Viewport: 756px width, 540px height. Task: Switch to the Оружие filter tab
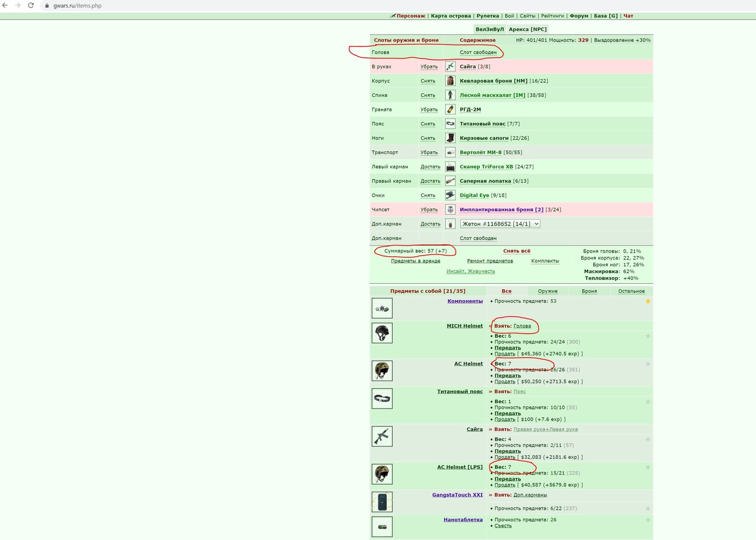coord(548,291)
